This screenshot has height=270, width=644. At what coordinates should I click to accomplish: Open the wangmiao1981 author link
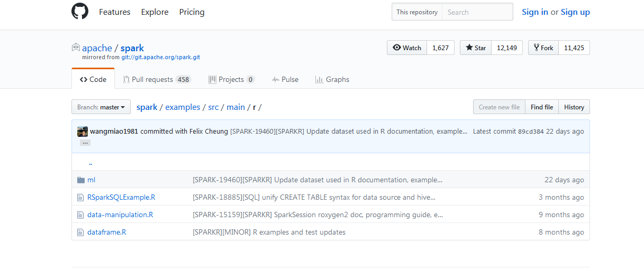[114, 131]
